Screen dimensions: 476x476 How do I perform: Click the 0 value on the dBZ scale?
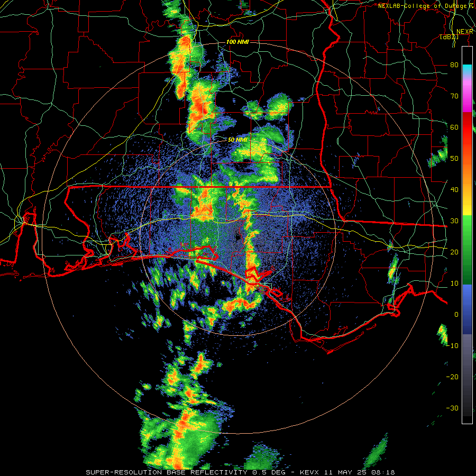point(456,315)
